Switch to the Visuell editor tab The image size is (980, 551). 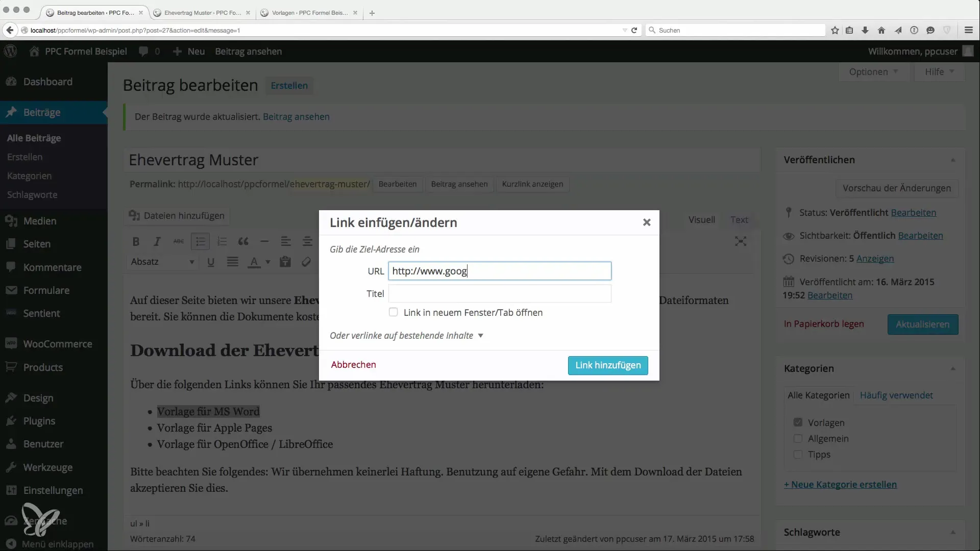[x=701, y=220]
